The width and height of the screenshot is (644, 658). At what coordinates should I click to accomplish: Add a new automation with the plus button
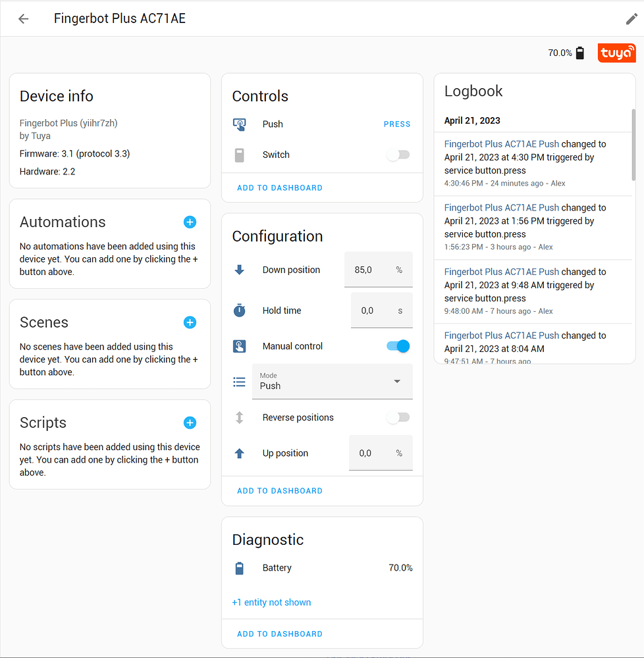click(190, 222)
